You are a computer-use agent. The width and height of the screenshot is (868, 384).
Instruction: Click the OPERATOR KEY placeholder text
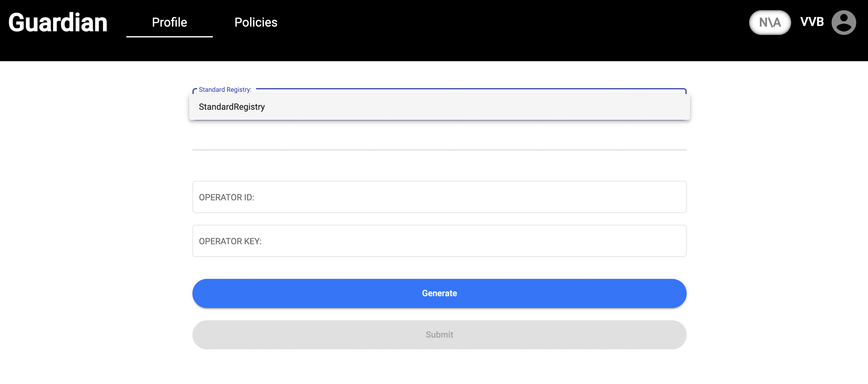(x=230, y=241)
